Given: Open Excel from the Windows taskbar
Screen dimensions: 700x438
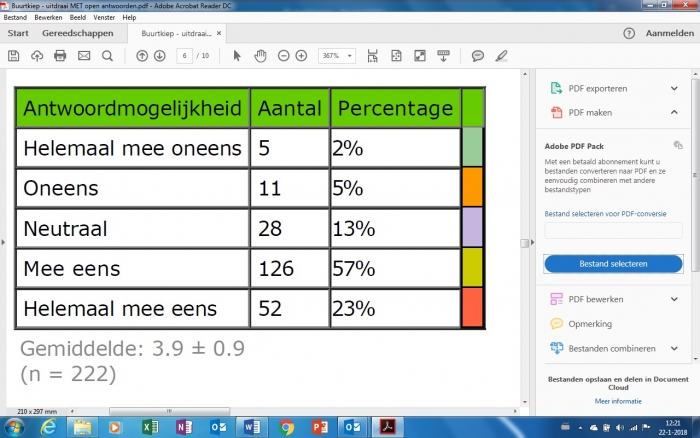Looking at the screenshot, I should click(x=150, y=427).
